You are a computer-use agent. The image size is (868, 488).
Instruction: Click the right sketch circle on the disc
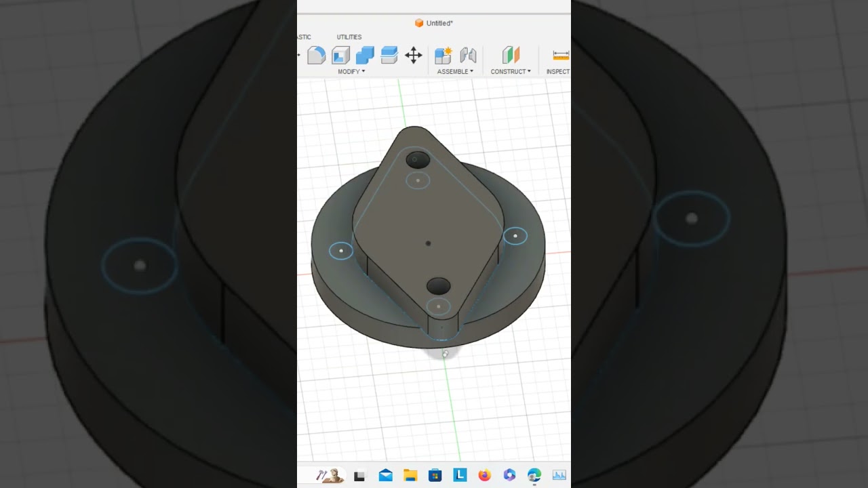[515, 236]
